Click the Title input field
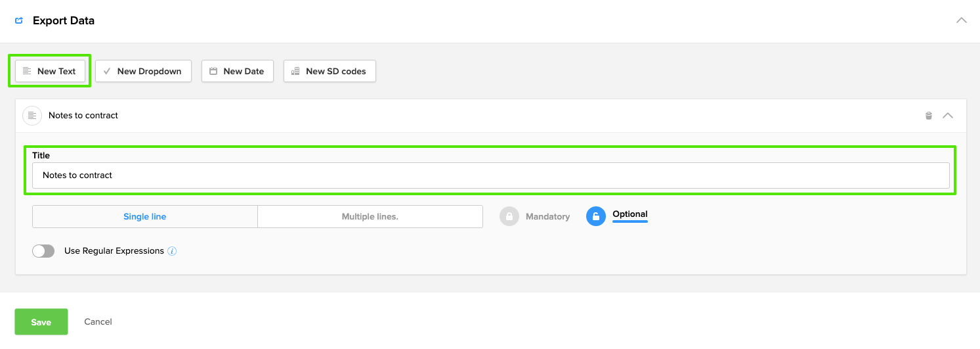The width and height of the screenshot is (980, 349). point(490,175)
